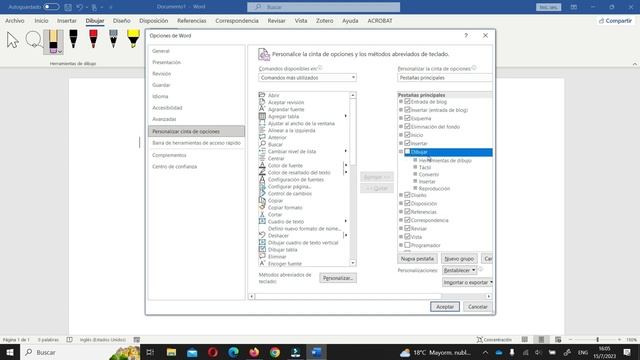Image resolution: width=640 pixels, height=360 pixels.
Task: Uncheck Esquema tab checkbox
Action: click(407, 118)
